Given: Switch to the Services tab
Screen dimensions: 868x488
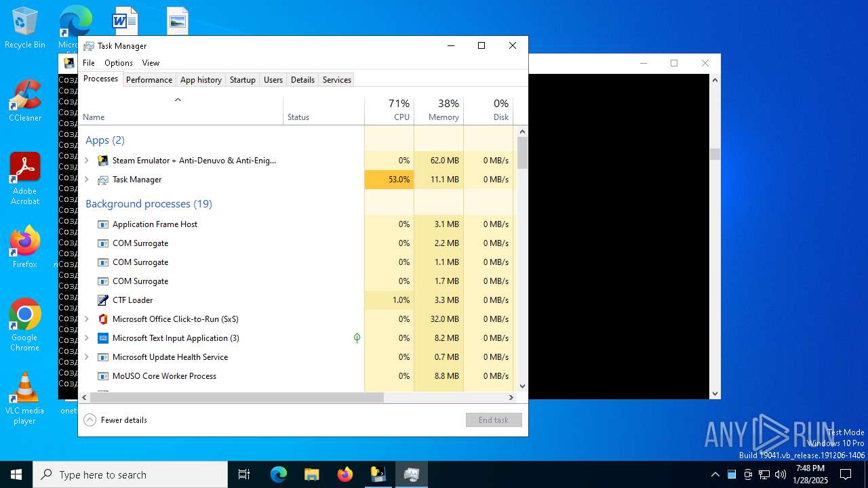Looking at the screenshot, I should [337, 79].
